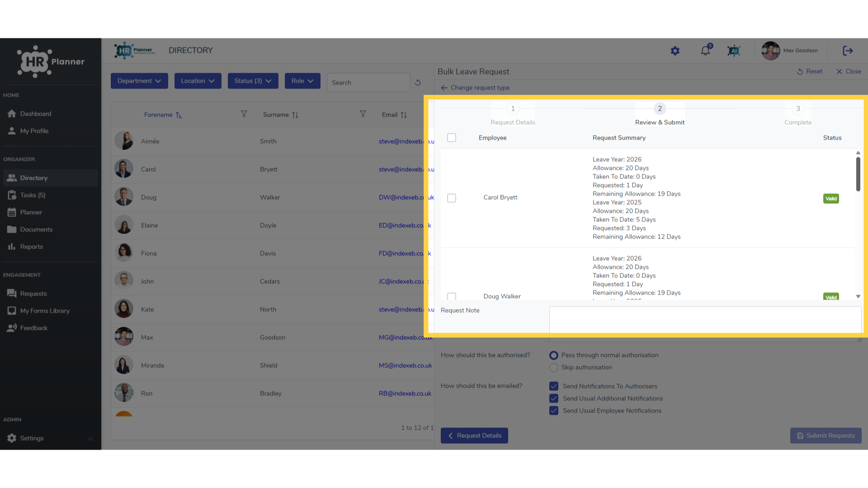Uncheck Send Usual Employee Notifications
The image size is (868, 488).
pos(554,411)
